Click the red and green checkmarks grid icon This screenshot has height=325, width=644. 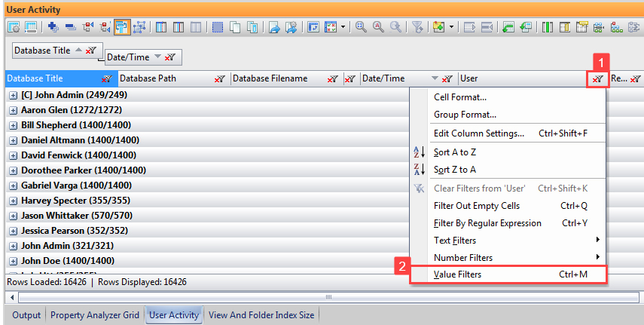pyautogui.click(x=331, y=27)
